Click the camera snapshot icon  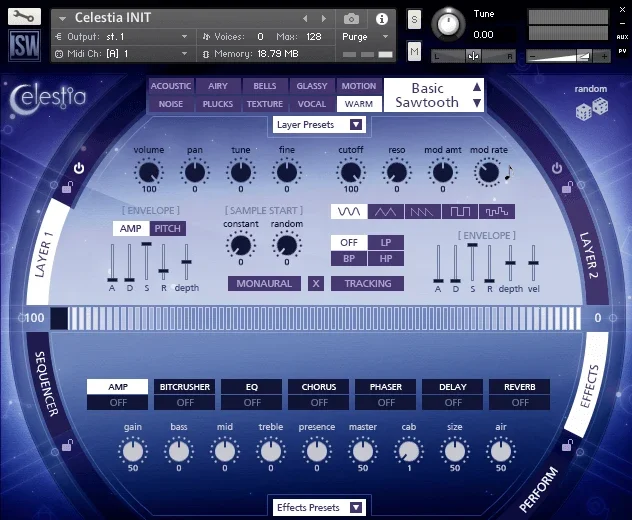coord(351,19)
